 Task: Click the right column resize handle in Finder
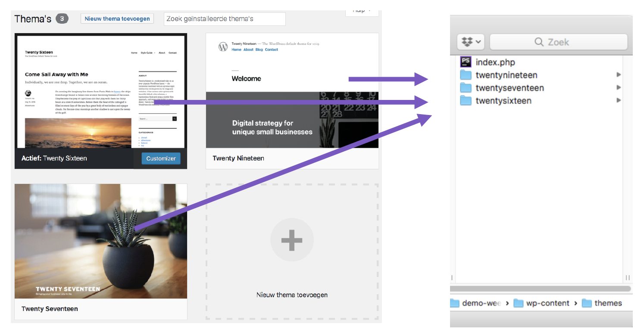pyautogui.click(x=628, y=278)
